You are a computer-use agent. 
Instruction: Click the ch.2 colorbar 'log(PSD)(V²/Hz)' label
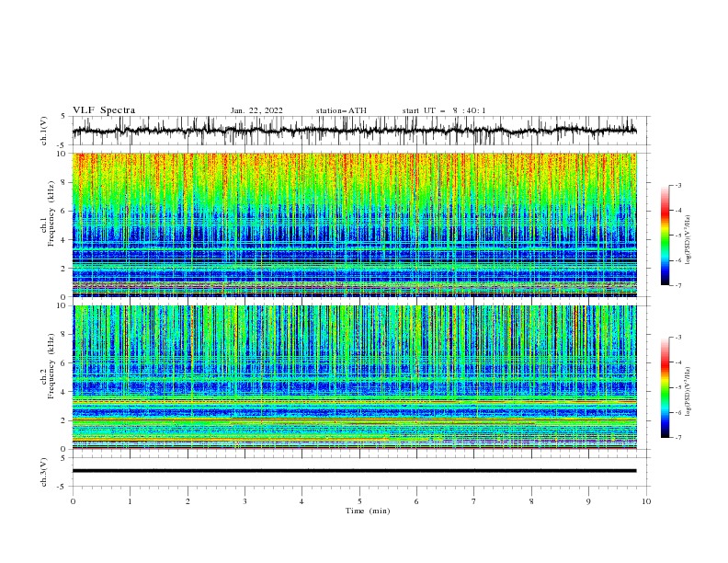pos(688,392)
